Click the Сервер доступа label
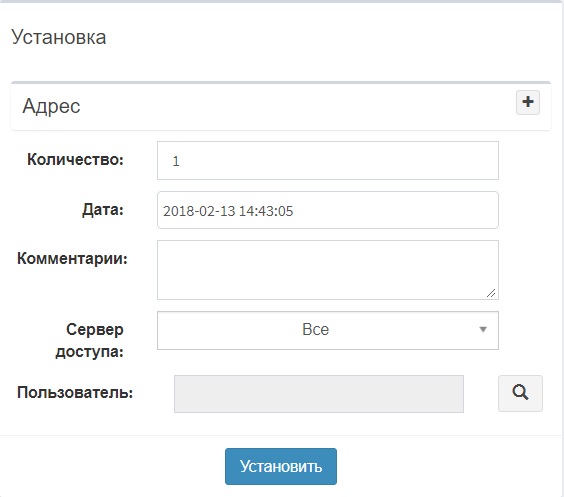Viewport: 564px width, 497px height. pyautogui.click(x=90, y=340)
